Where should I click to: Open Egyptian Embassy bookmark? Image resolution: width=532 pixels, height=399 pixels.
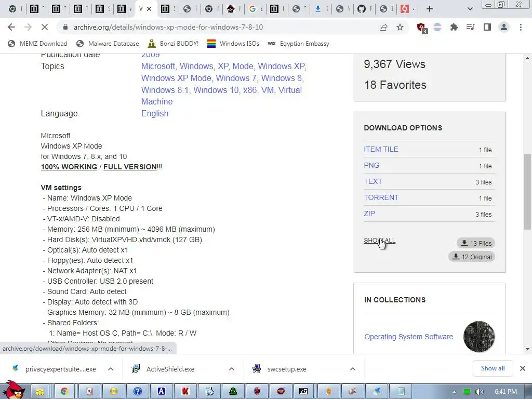tap(299, 44)
